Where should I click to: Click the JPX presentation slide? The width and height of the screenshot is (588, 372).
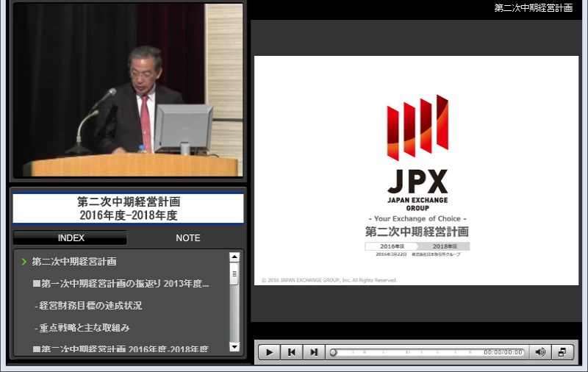[x=416, y=171]
